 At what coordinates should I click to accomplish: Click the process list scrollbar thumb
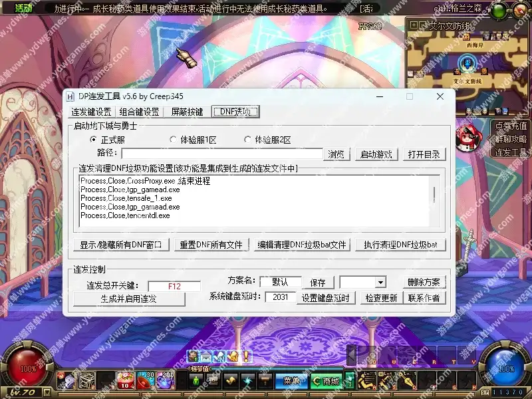pyautogui.click(x=434, y=194)
